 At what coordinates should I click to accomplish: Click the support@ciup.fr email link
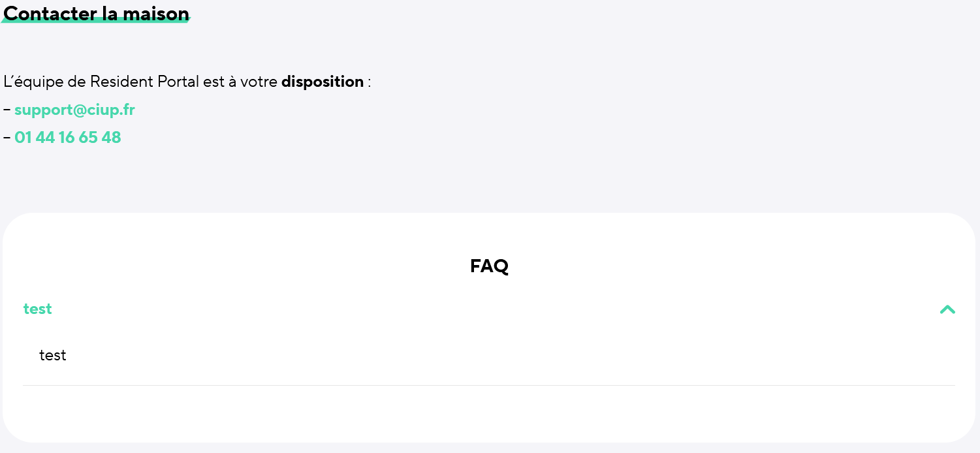74,110
